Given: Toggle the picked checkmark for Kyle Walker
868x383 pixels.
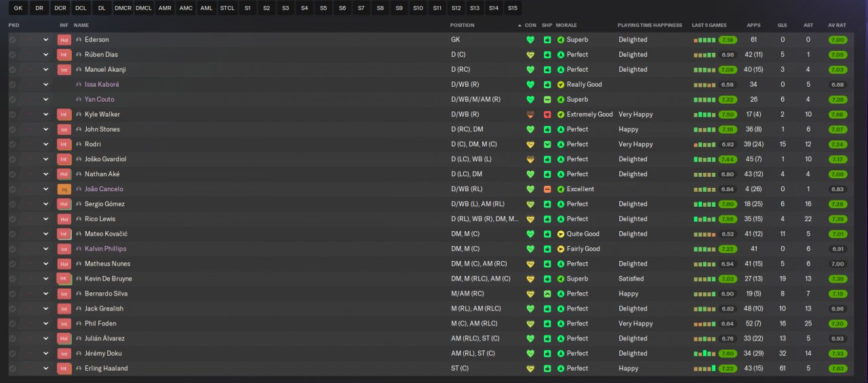Looking at the screenshot, I should pos(12,115).
